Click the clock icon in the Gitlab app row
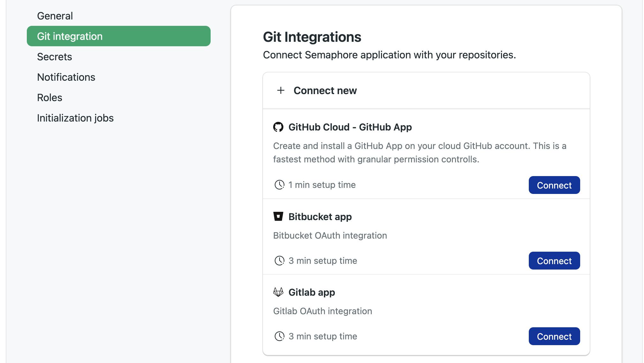The height and width of the screenshot is (363, 644). click(280, 336)
